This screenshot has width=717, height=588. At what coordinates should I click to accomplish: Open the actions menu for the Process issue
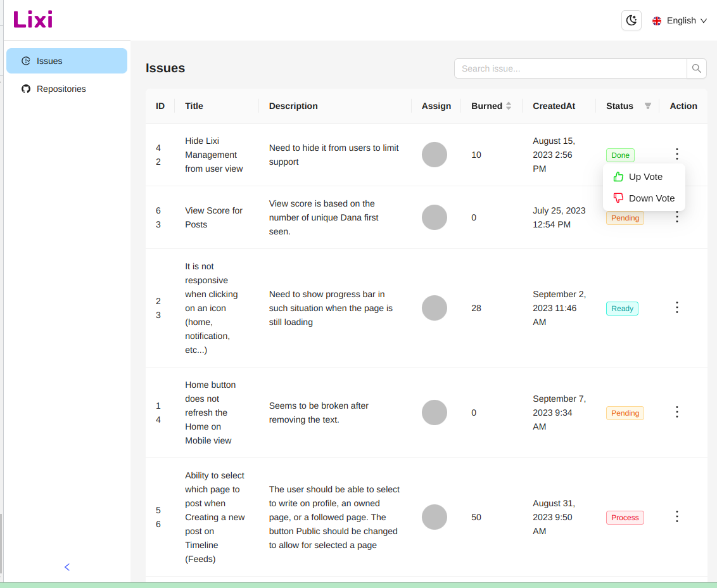click(676, 516)
